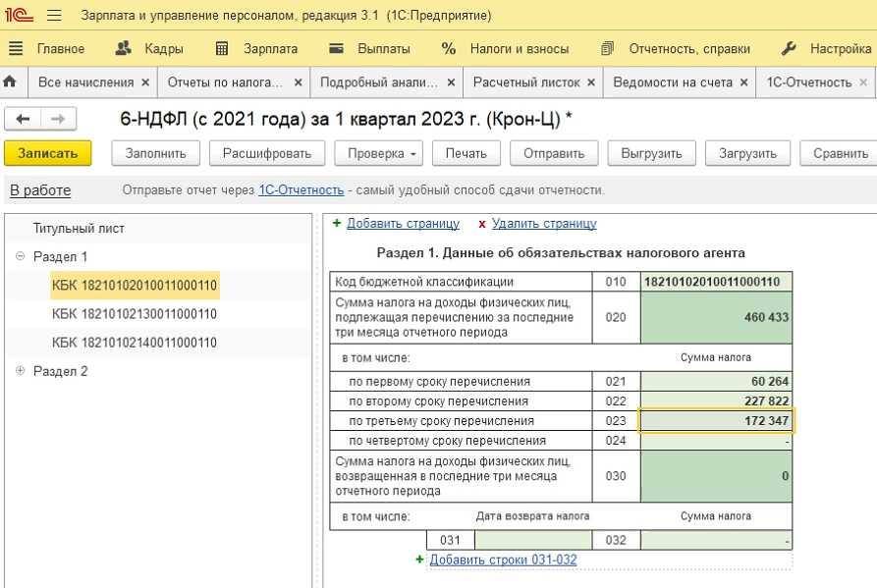Close the Все начисления tab

[x=145, y=82]
